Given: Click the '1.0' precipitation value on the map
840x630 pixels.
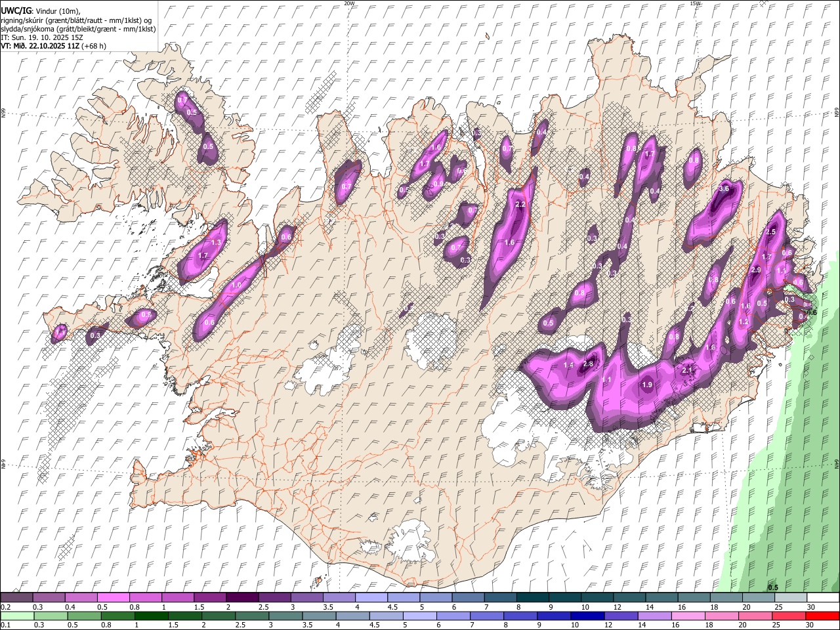Looking at the screenshot, I should pyautogui.click(x=236, y=285).
